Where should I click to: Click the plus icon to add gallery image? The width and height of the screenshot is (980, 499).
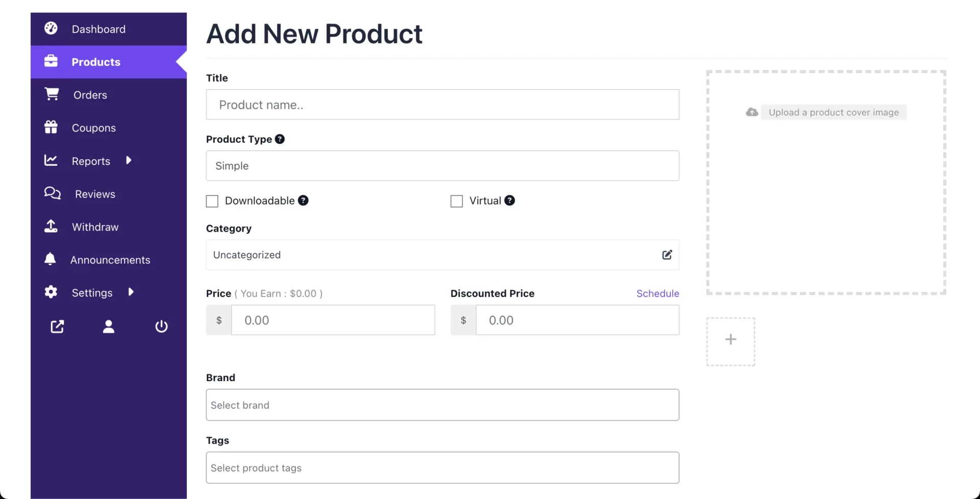point(730,339)
